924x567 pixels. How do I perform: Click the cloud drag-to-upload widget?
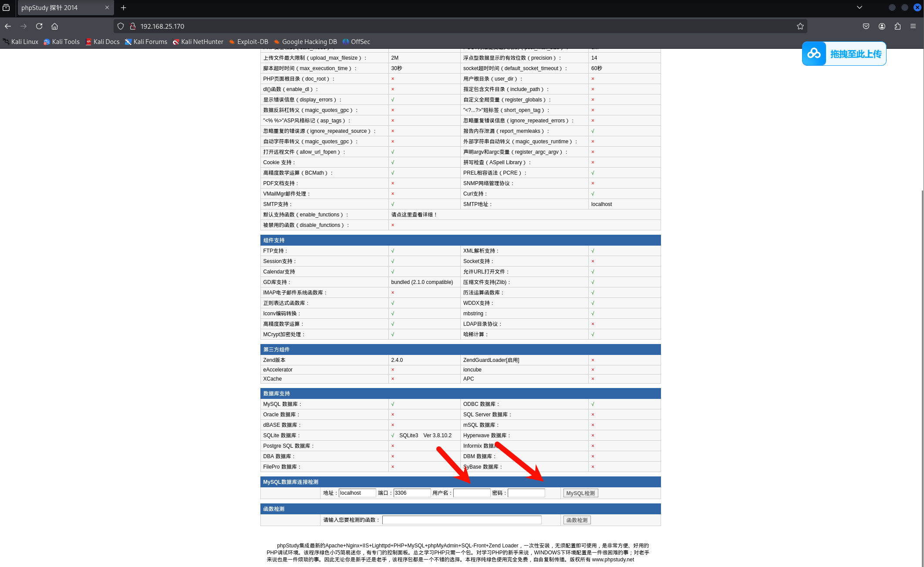pyautogui.click(x=844, y=54)
